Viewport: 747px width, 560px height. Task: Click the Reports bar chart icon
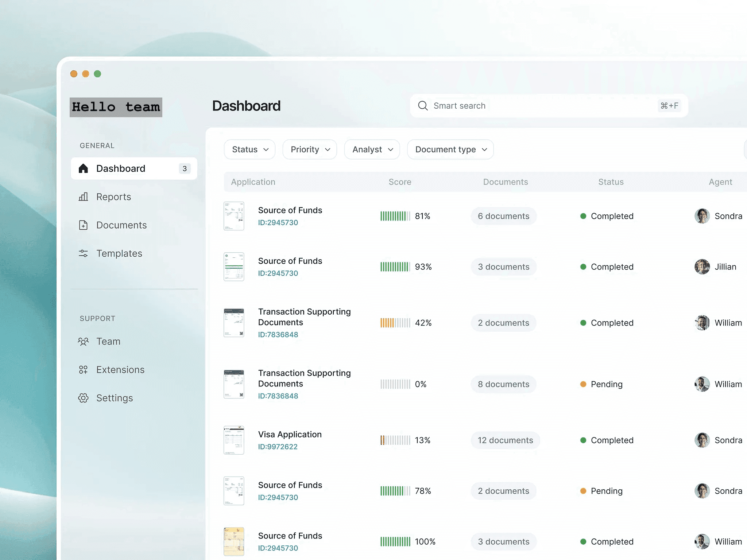83,197
